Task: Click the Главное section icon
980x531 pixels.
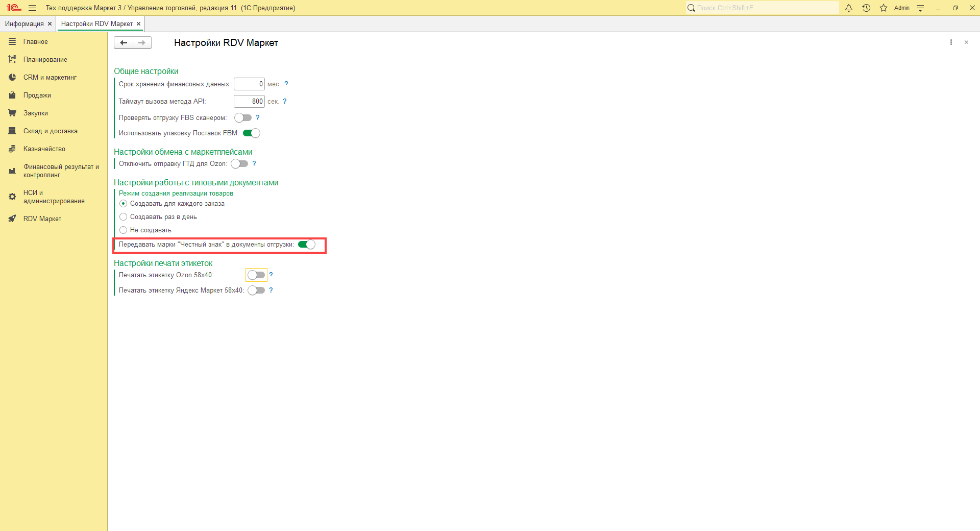Action: (x=12, y=41)
